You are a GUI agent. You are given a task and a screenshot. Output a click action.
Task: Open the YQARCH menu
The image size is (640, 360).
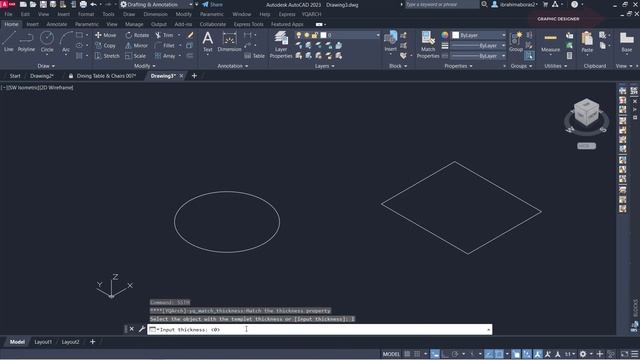pos(311,14)
